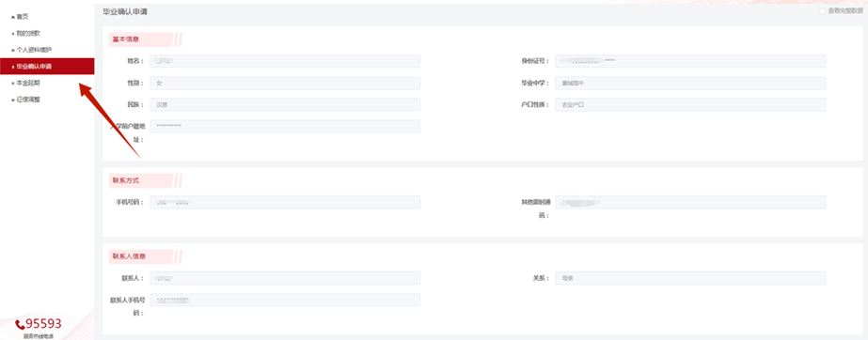Click the 毕业中学 input field

click(690, 83)
